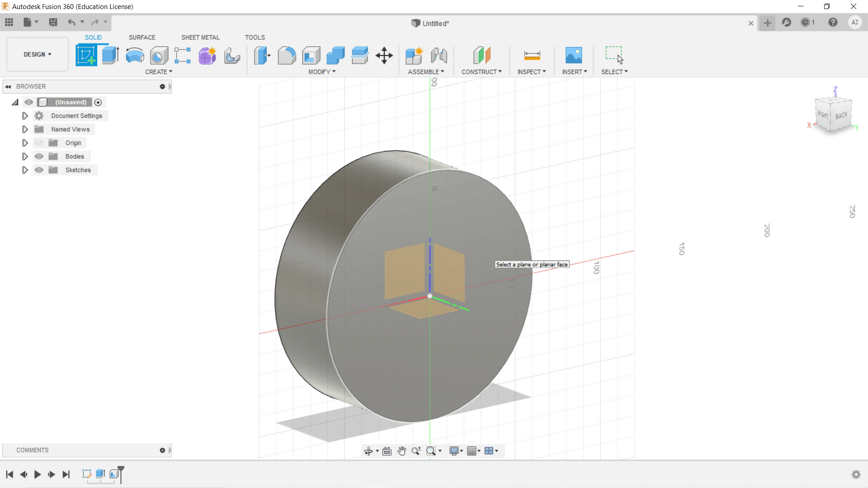Expand the Sketches tree node
Image resolution: width=868 pixels, height=488 pixels.
(25, 170)
